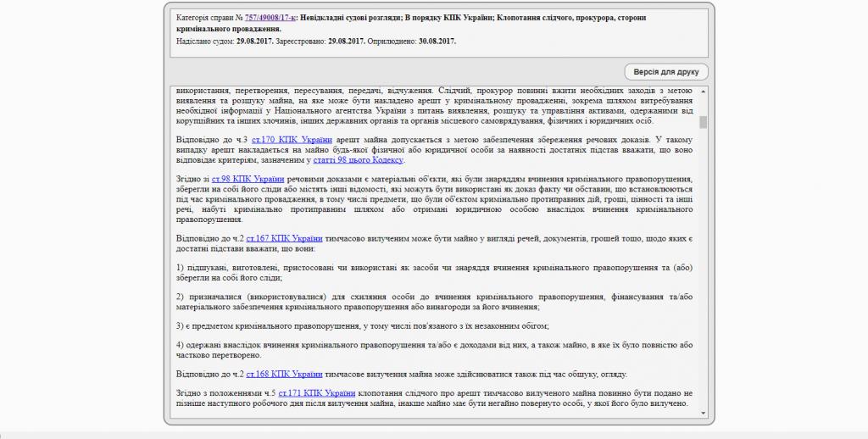This screenshot has height=439, width=868.
Task: Click the text 'Надіслано судом: 29.08.2017.'
Action: [x=225, y=42]
